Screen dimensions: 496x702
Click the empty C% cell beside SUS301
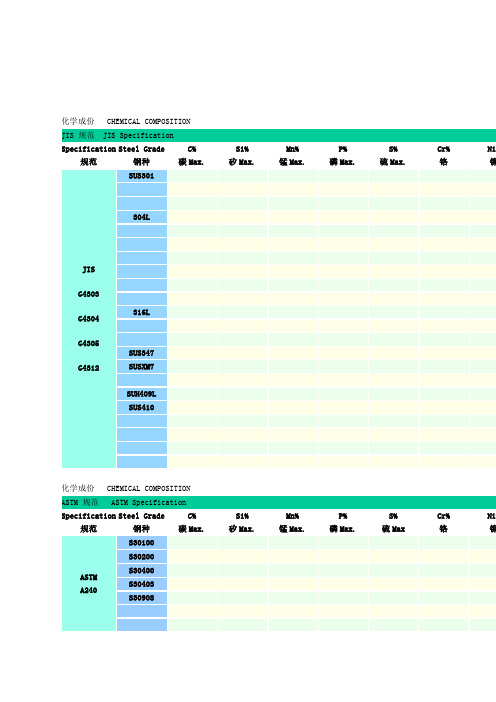(x=192, y=176)
